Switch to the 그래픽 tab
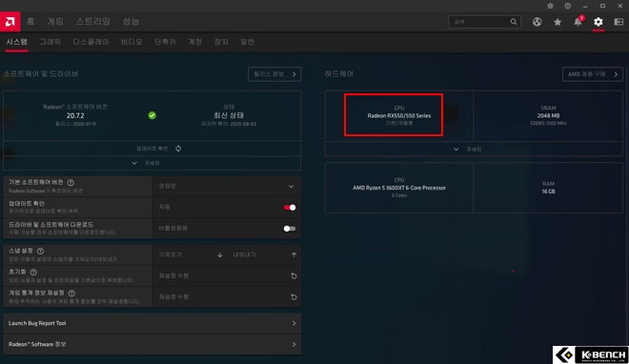This screenshot has width=629, height=364. pos(51,42)
